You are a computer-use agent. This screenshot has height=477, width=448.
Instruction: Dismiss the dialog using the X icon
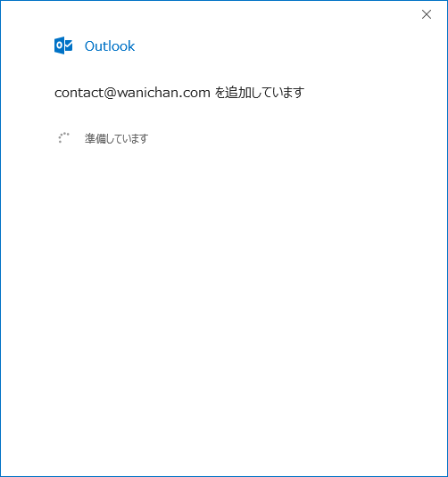[427, 14]
